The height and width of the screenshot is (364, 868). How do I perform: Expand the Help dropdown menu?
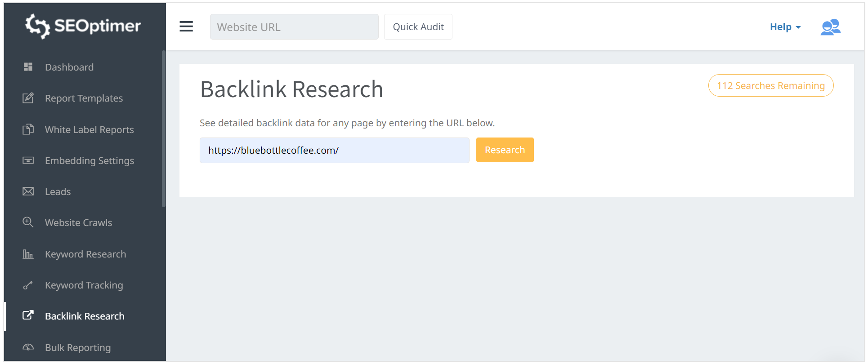coord(785,27)
